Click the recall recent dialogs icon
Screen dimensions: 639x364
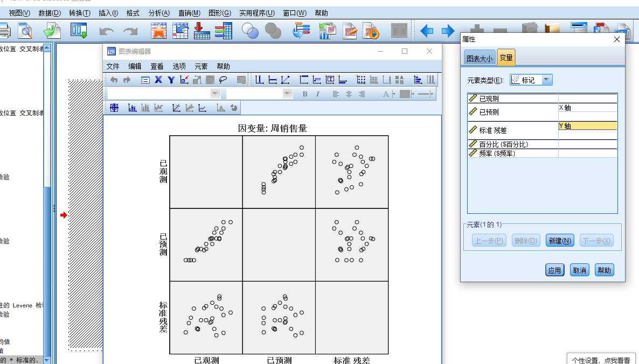[x=79, y=31]
